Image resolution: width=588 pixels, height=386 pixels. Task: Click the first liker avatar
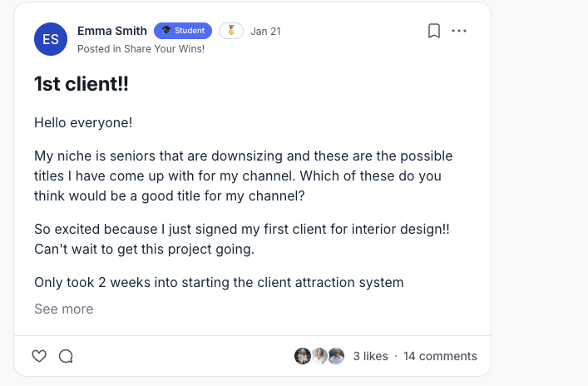point(303,356)
